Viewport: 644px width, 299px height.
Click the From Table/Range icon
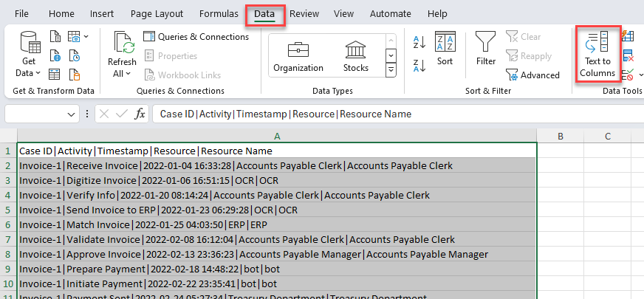55,75
